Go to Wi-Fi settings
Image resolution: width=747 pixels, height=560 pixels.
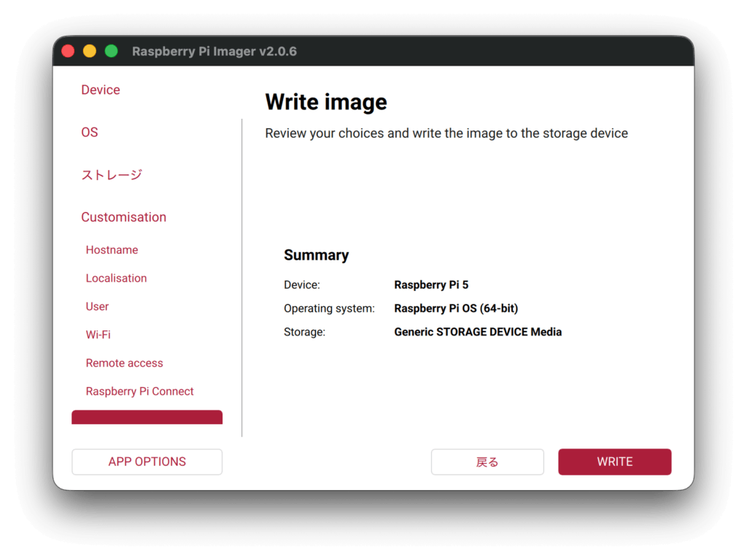98,335
